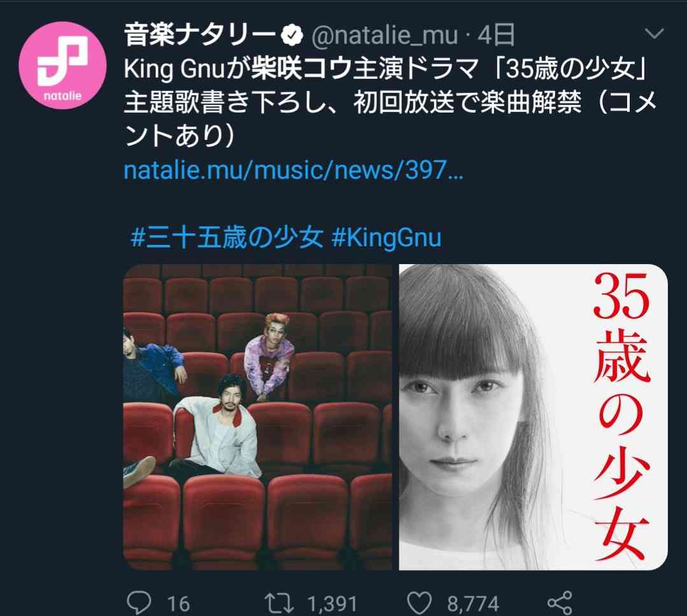This screenshot has height=616, width=687.
Task: Click the 1,391 retweet count
Action: pos(332,604)
